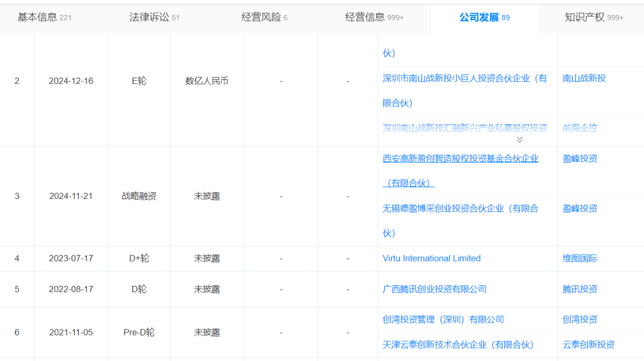This screenshot has height=361, width=644.
Task: Expand the E轮 investor list chevron
Action: (519, 140)
